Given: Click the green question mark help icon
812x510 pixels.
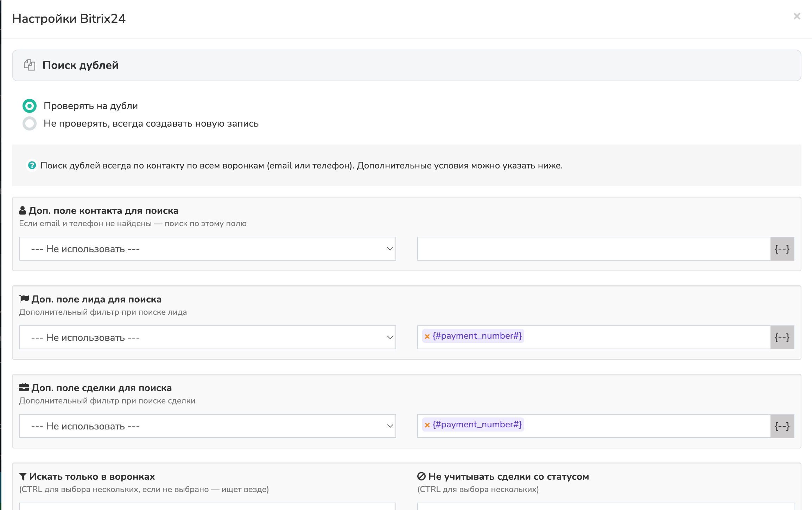Looking at the screenshot, I should [32, 165].
